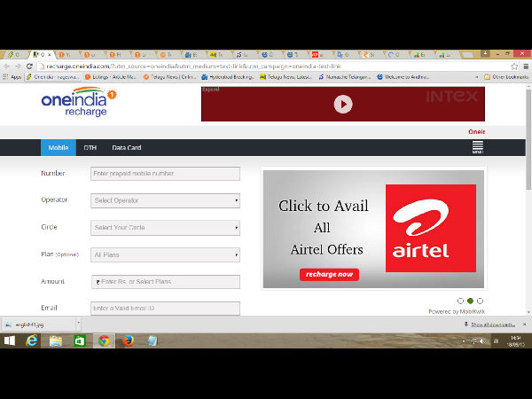Expand the Select Operator dropdown
The height and width of the screenshot is (399, 532).
point(165,200)
